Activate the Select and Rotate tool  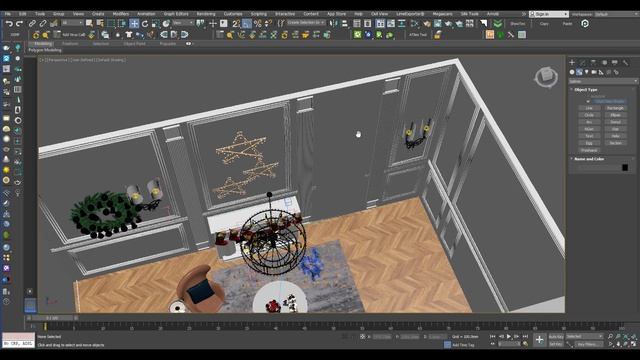[145, 24]
